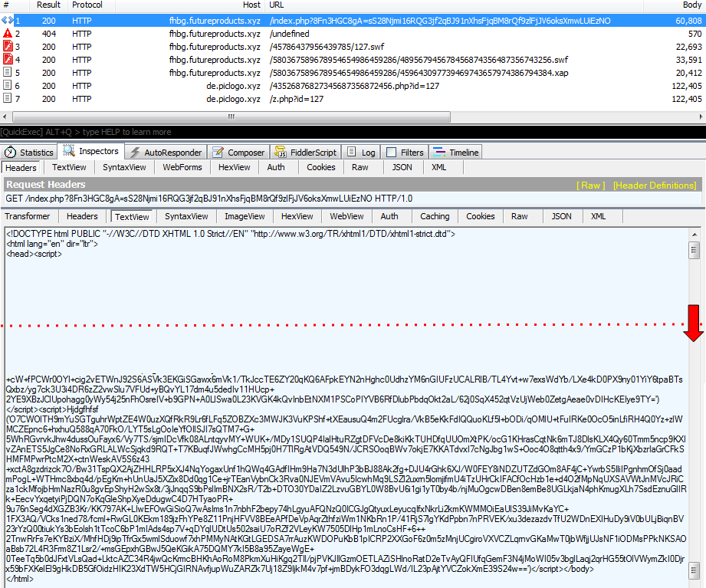Screen dimensions: 706x588
Task: Open the request XML tab after request JSON
Action: [439, 167]
